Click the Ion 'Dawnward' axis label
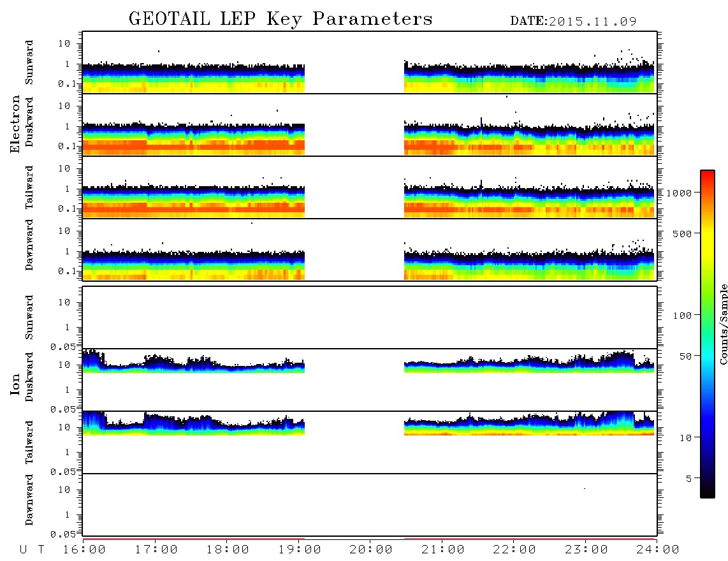The height and width of the screenshot is (561, 728). point(29,500)
